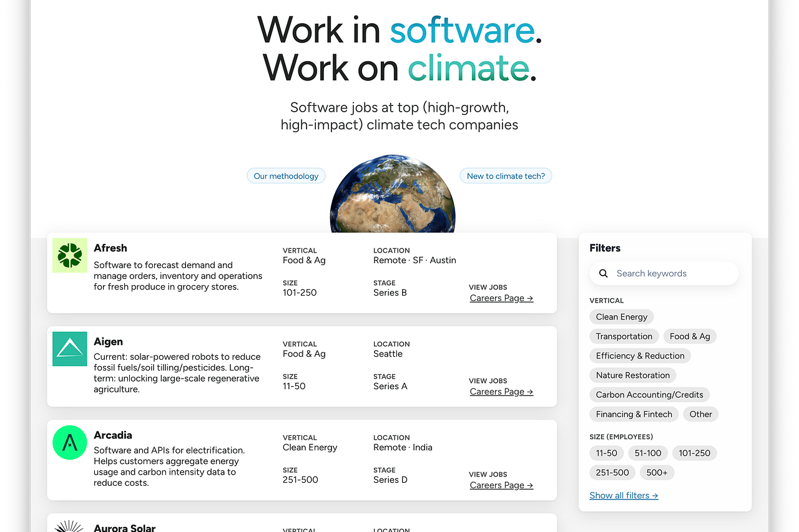Click Afresh location Remote · SF · Austin
Screen dimensions: 799x532
[x=414, y=260]
